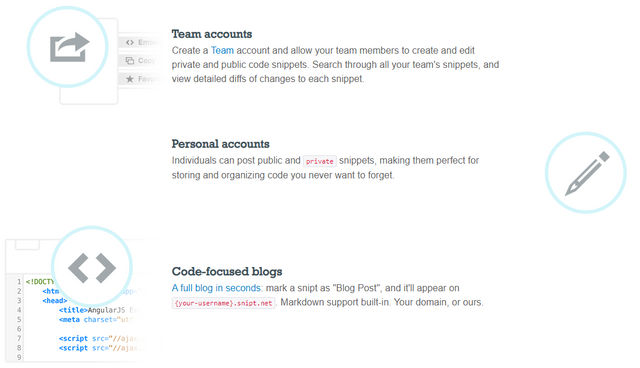Click the tab above the code preview
The width and height of the screenshot is (640, 368).
tap(27, 245)
